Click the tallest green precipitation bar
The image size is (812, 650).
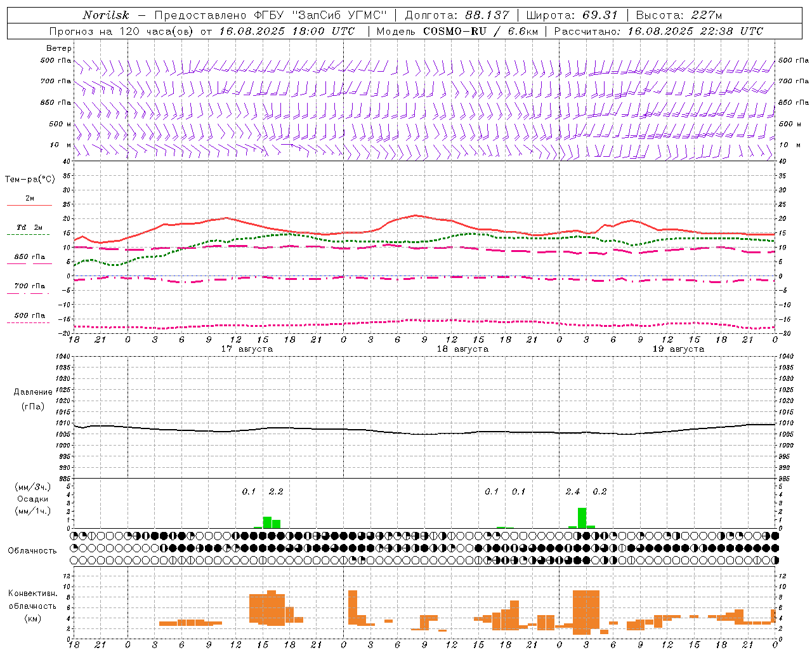[x=582, y=518]
